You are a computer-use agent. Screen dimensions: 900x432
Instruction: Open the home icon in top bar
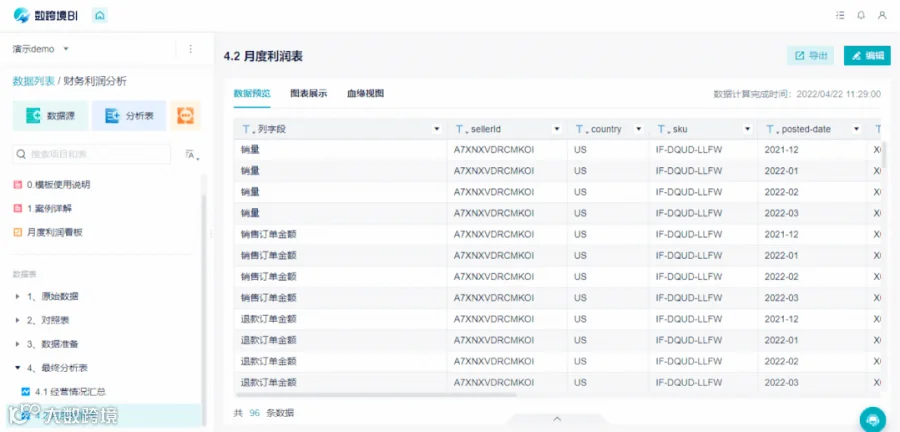coord(100,16)
